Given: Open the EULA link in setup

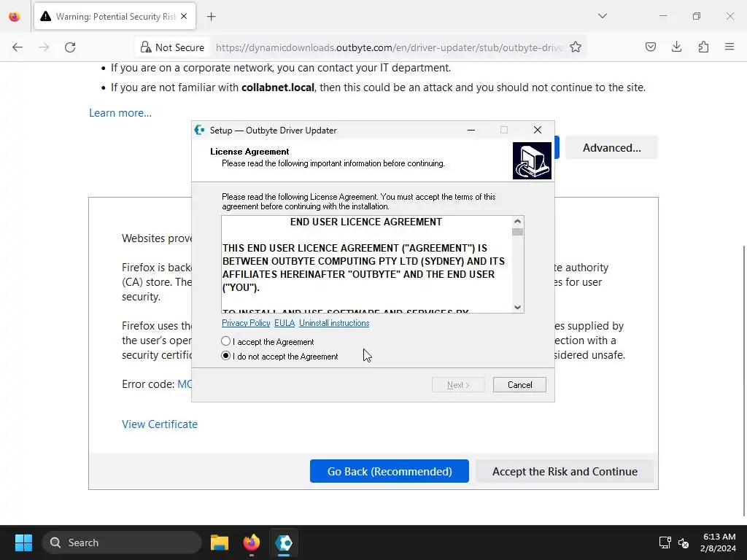Looking at the screenshot, I should point(285,323).
